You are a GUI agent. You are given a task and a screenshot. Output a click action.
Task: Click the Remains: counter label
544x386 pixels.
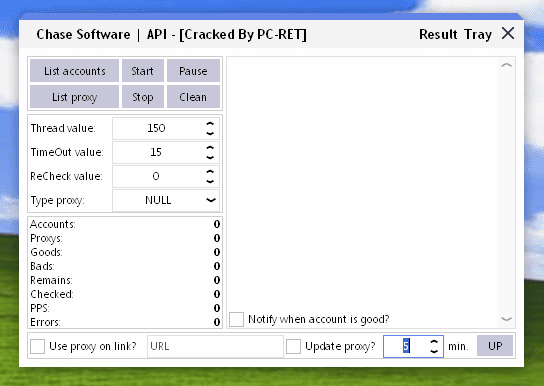(x=51, y=280)
